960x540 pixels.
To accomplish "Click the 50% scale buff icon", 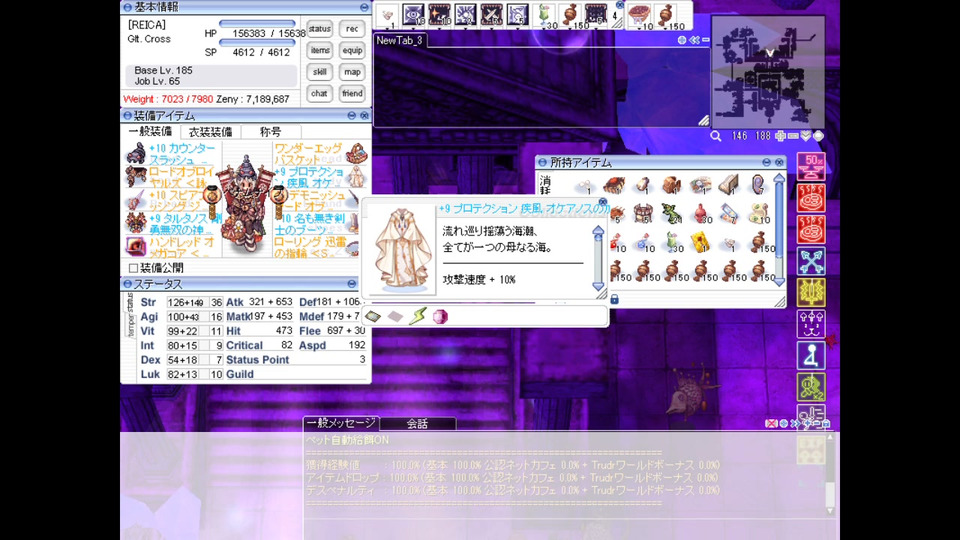I will point(811,167).
